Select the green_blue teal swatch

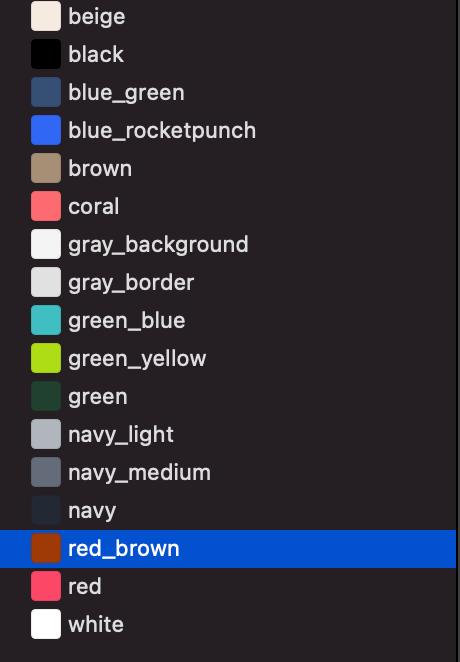tap(46, 320)
